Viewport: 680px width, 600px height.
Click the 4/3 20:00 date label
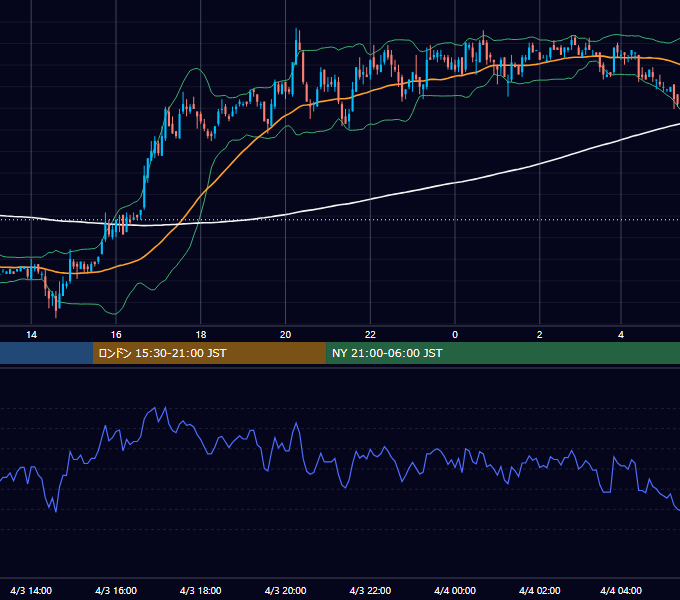point(285,590)
